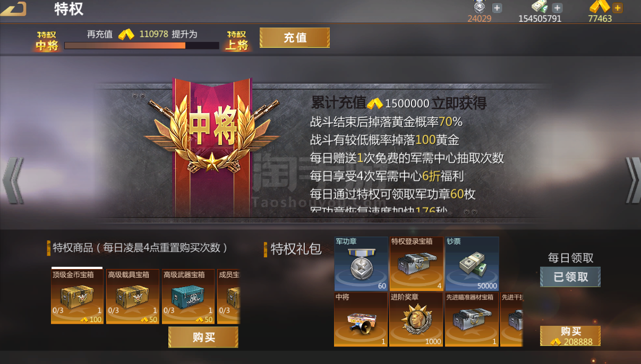
Task: Show next privilege level with right chevron
Action: [632, 180]
